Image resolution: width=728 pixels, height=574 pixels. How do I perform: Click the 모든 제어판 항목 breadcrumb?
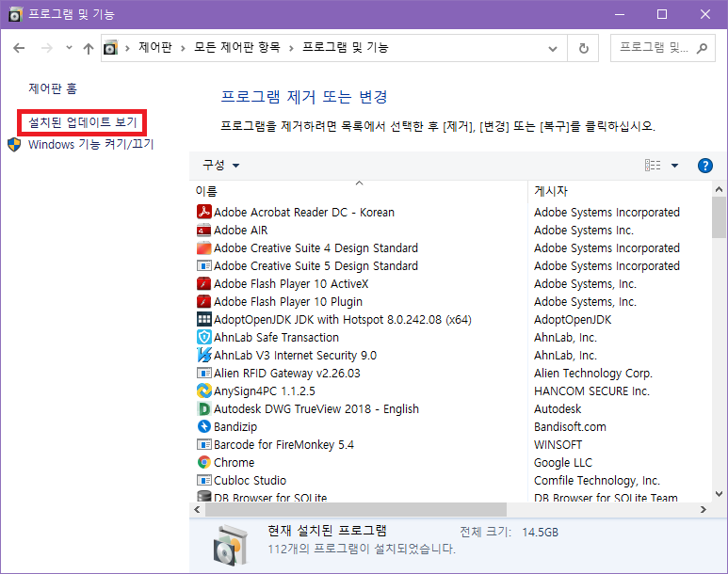(236, 47)
